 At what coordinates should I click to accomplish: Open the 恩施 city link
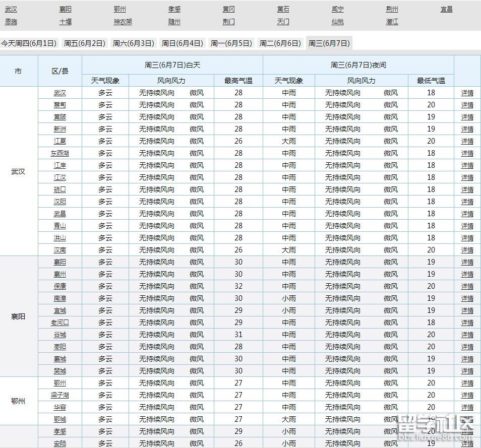click(11, 22)
